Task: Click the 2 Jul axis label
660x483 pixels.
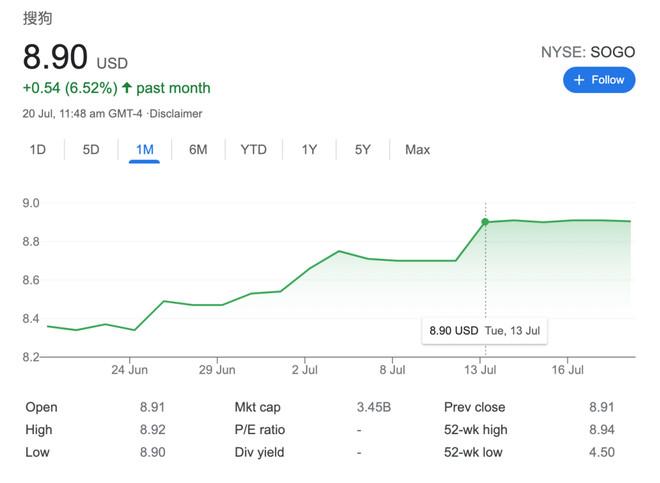Action: coord(305,370)
